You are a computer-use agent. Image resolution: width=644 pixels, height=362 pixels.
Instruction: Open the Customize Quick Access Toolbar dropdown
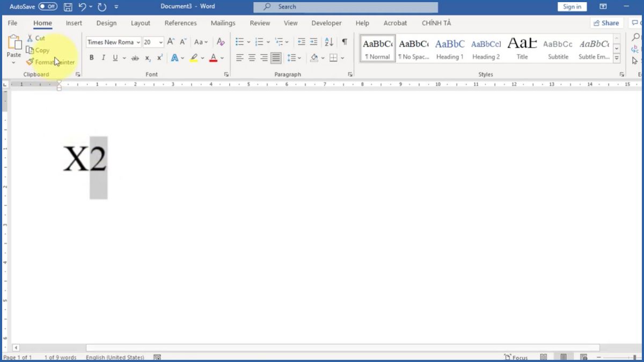116,7
